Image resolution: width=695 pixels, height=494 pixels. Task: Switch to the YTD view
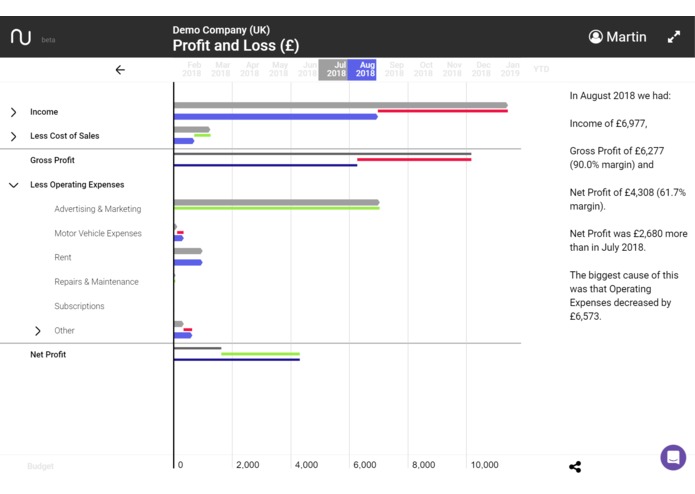(541, 69)
